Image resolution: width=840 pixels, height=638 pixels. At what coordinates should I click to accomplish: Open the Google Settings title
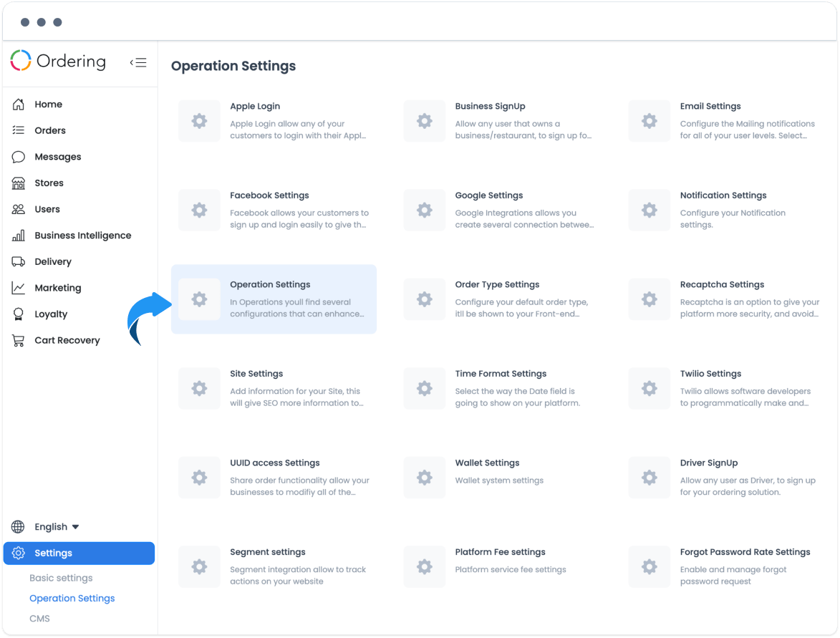489,195
